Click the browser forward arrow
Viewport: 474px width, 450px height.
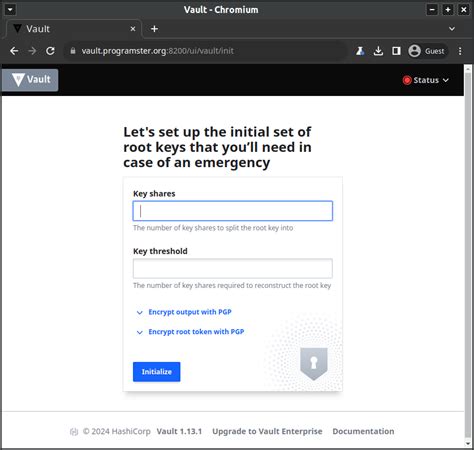click(32, 51)
